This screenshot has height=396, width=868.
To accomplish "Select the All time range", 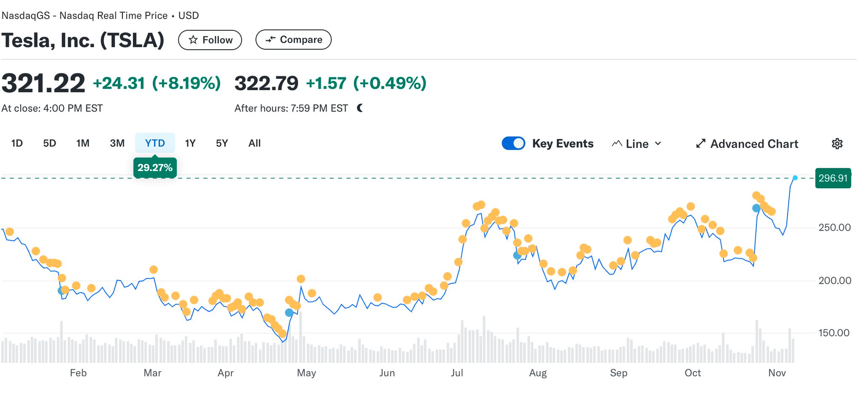I will 255,143.
